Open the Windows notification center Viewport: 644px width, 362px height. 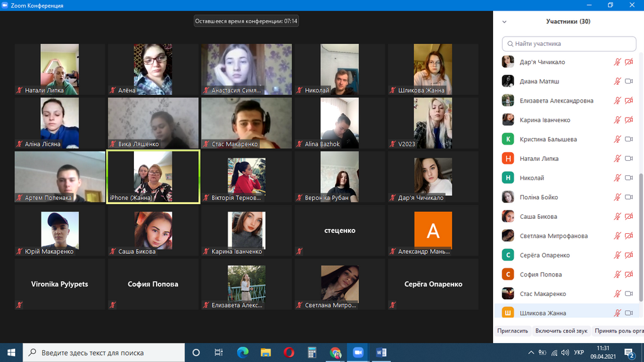pos(630,353)
